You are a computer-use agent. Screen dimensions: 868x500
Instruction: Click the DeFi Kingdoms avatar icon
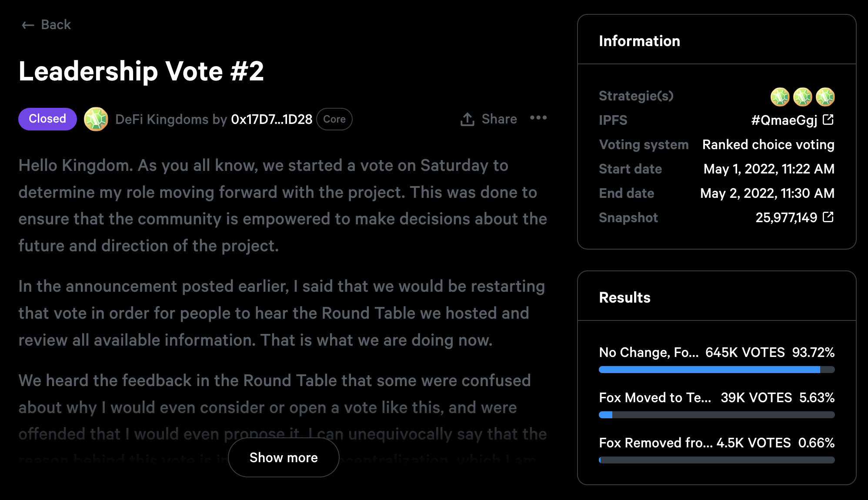coord(96,119)
